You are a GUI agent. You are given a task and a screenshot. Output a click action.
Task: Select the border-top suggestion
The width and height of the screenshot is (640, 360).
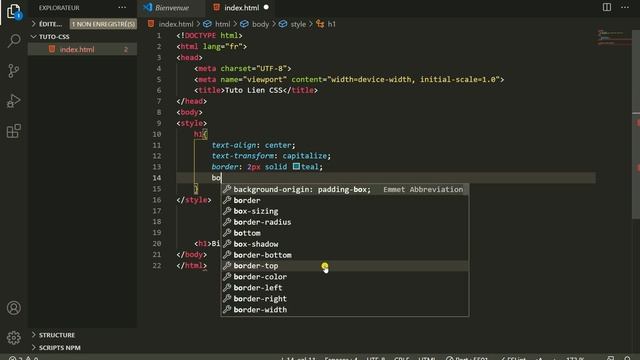[x=345, y=266]
